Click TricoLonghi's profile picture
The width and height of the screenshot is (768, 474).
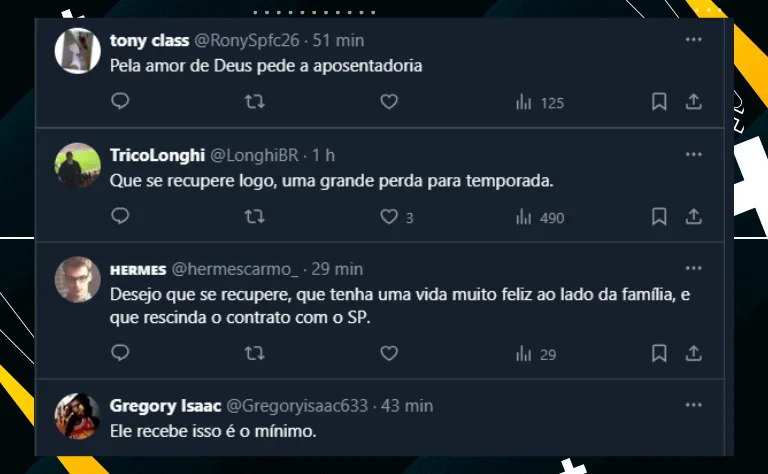coord(77,166)
